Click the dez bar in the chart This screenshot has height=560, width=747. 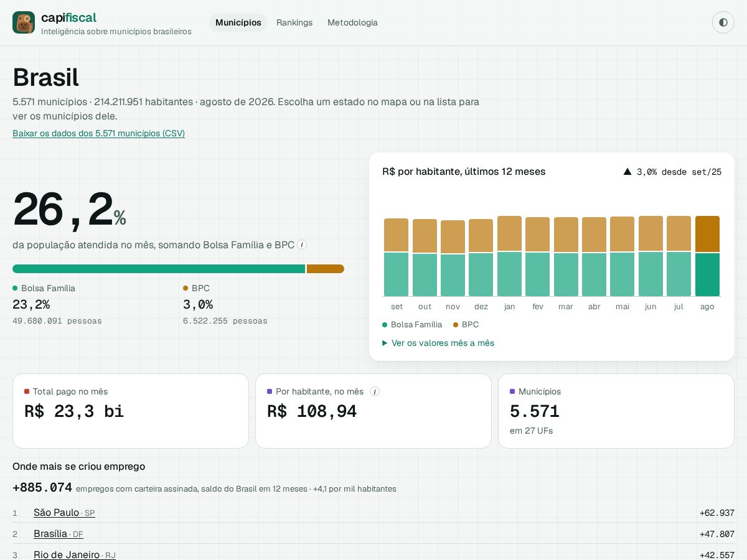point(481,258)
